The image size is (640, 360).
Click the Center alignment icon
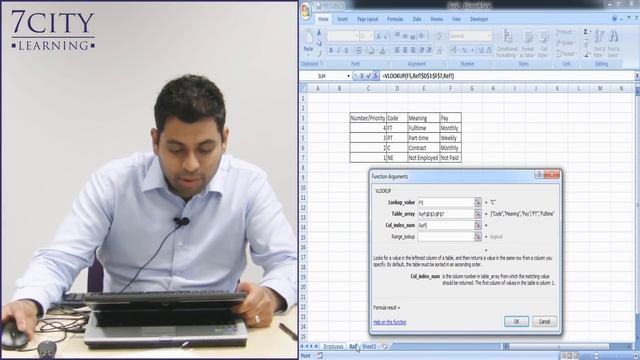[405, 51]
